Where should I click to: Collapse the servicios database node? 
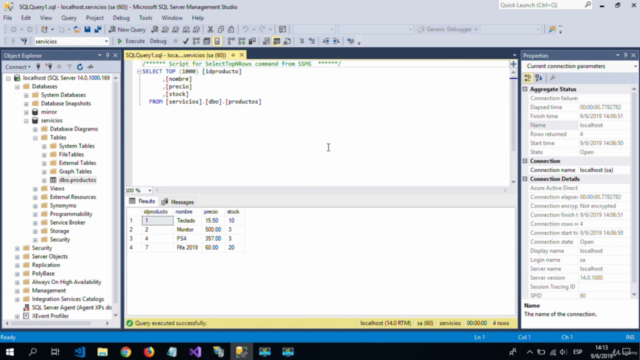[x=26, y=121]
